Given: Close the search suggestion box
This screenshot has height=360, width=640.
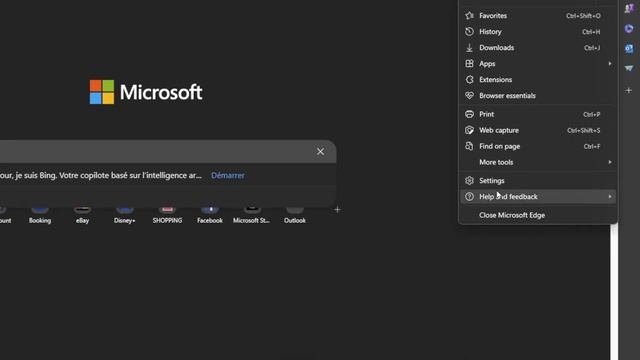Looking at the screenshot, I should click(320, 151).
